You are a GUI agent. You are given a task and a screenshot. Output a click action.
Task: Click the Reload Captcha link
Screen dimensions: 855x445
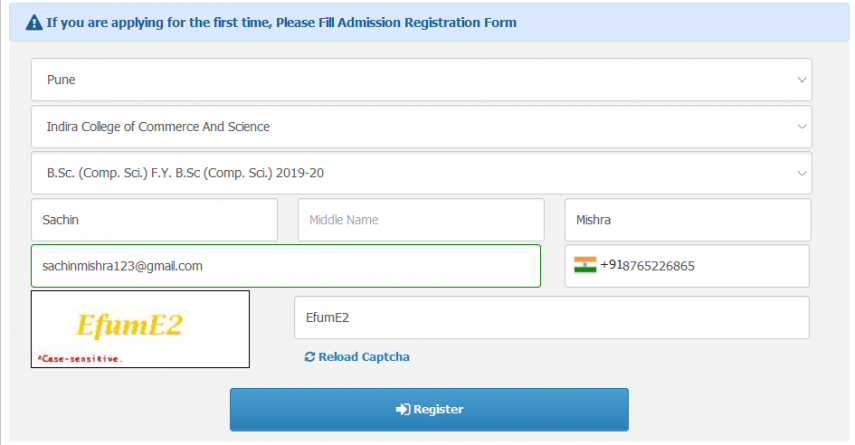click(x=357, y=357)
